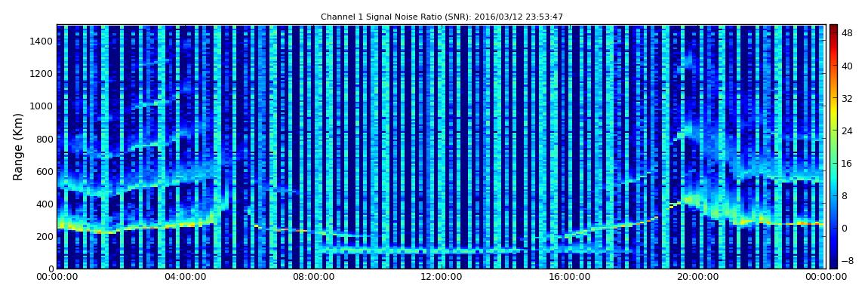Click the 800 range tick label
This screenshot has width=868, height=307.
tap(45, 139)
